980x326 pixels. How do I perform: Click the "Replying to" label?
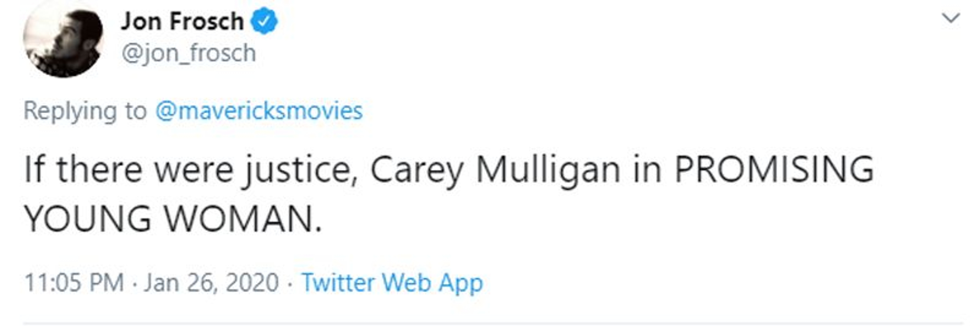click(85, 111)
